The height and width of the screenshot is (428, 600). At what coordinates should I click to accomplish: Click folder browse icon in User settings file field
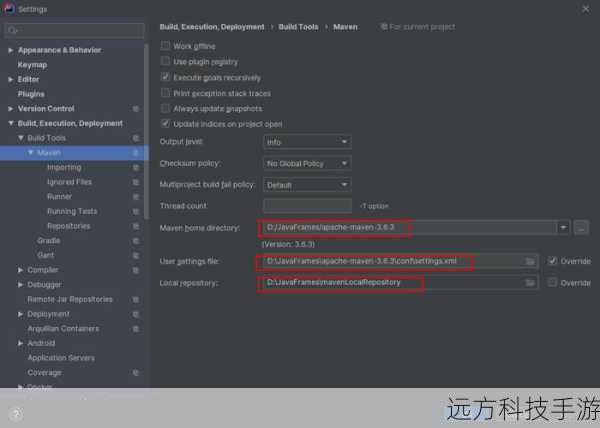pyautogui.click(x=530, y=262)
